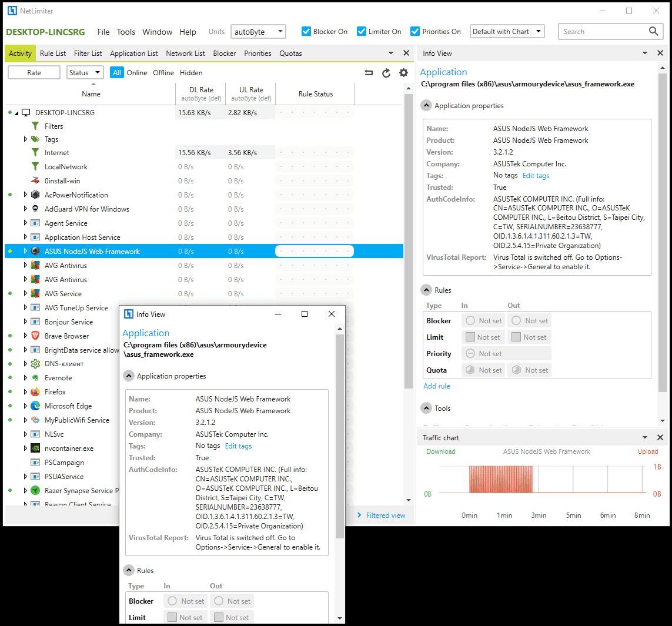Expand the ASUS NodeJS Web Framework row
Image resolution: width=672 pixels, height=626 pixels.
pyautogui.click(x=25, y=251)
